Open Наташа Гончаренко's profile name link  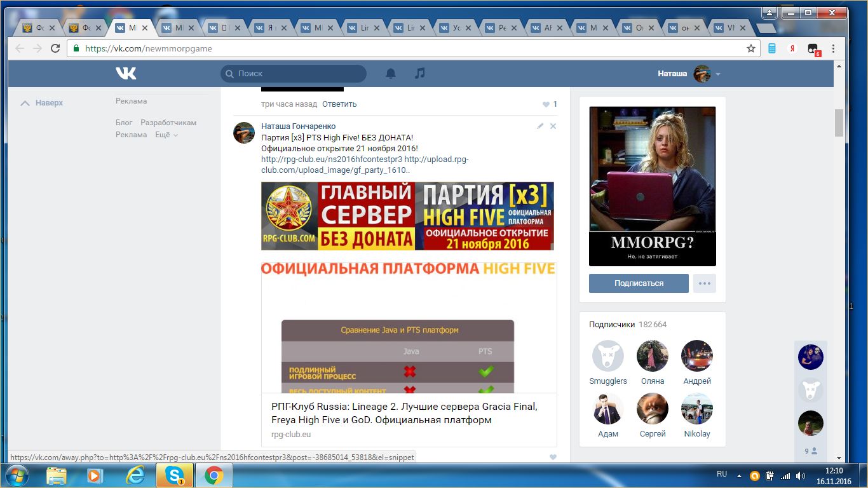[x=298, y=126]
